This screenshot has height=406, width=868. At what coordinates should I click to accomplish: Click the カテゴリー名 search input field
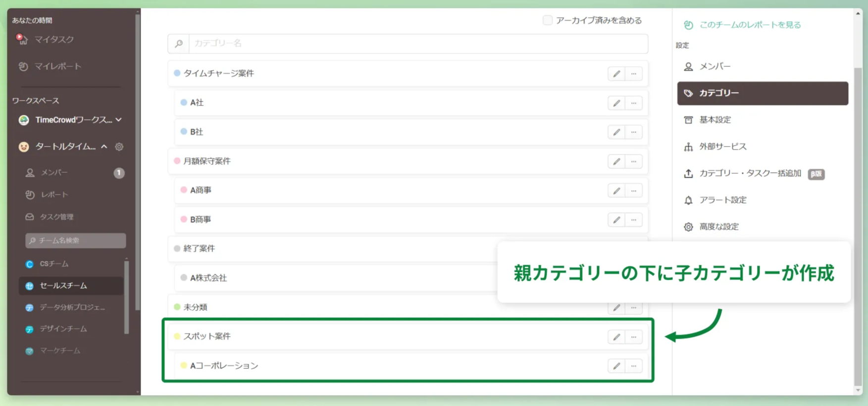click(x=347, y=44)
